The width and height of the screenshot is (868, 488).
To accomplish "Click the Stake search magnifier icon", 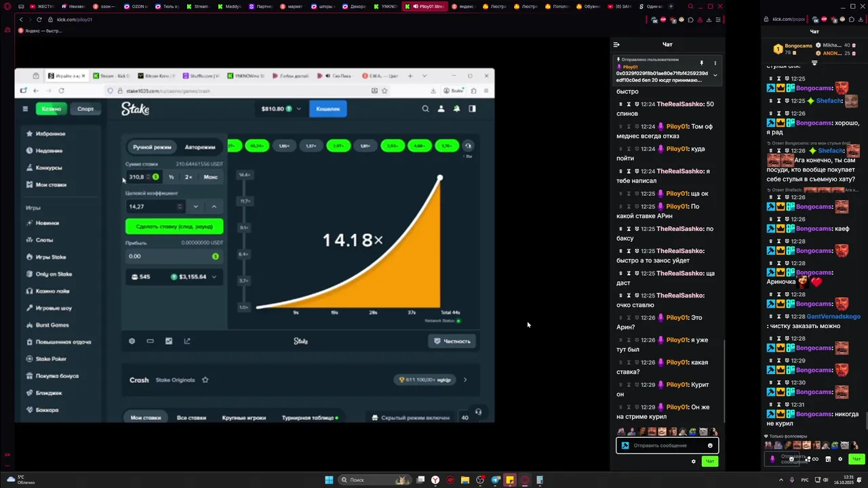I will coord(425,108).
